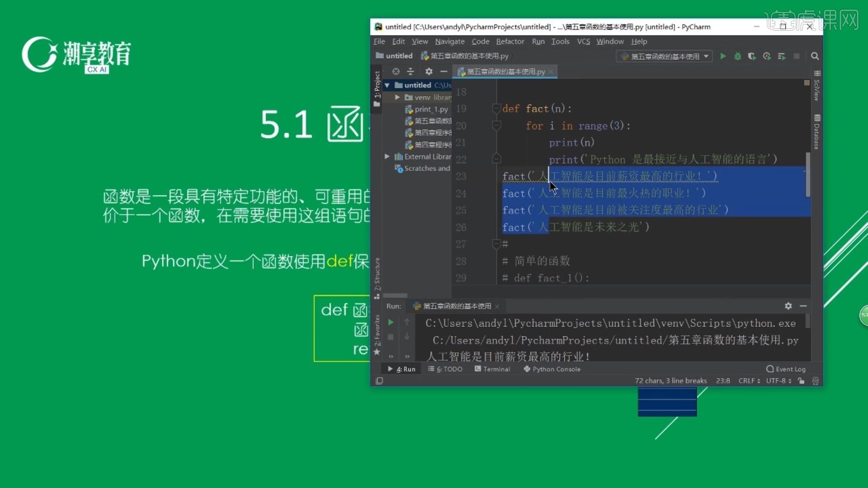Collapse the untitled project tree node
The image size is (868, 488).
(387, 85)
